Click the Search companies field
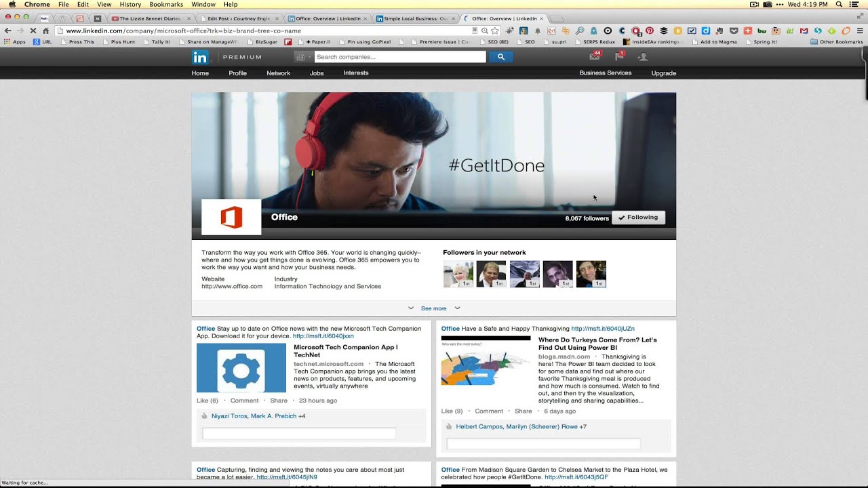This screenshot has width=868, height=488. [400, 57]
